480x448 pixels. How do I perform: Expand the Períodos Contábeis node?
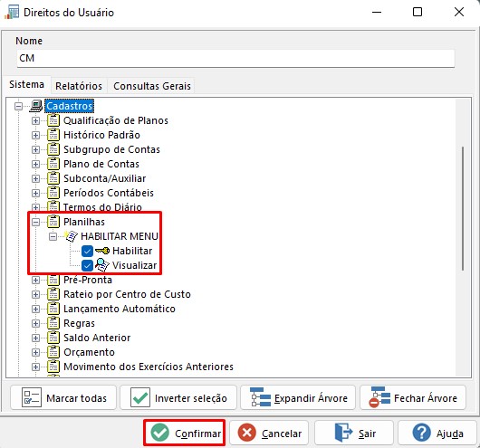[36, 193]
